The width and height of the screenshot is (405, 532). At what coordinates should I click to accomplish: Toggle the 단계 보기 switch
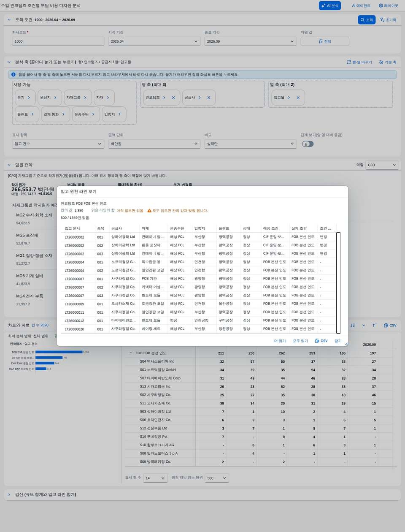point(308,144)
